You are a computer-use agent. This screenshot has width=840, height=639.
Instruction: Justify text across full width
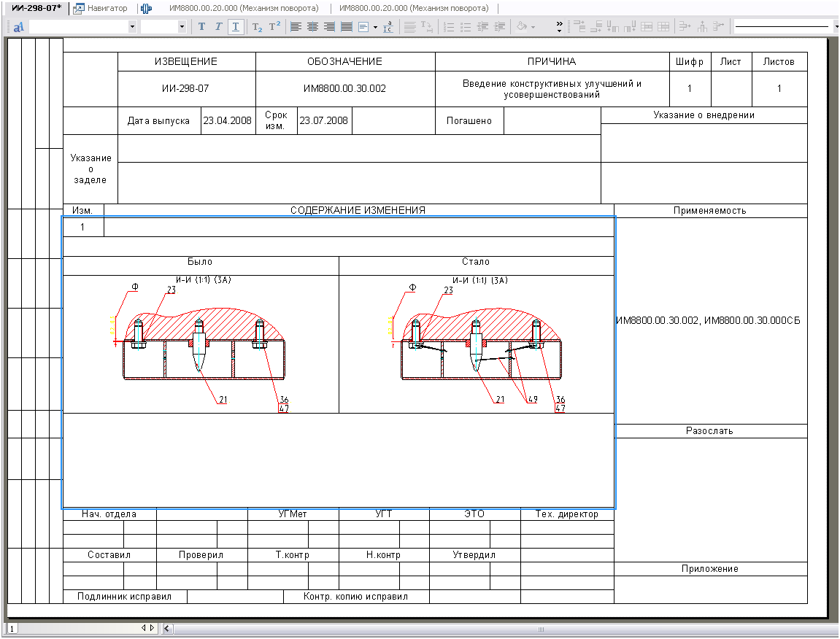(346, 27)
